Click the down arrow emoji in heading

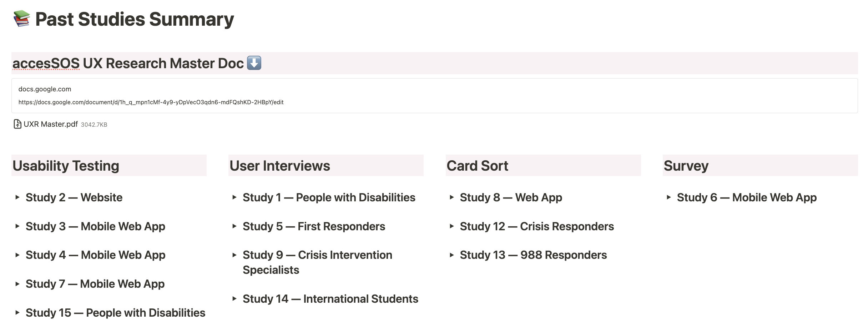pos(254,63)
